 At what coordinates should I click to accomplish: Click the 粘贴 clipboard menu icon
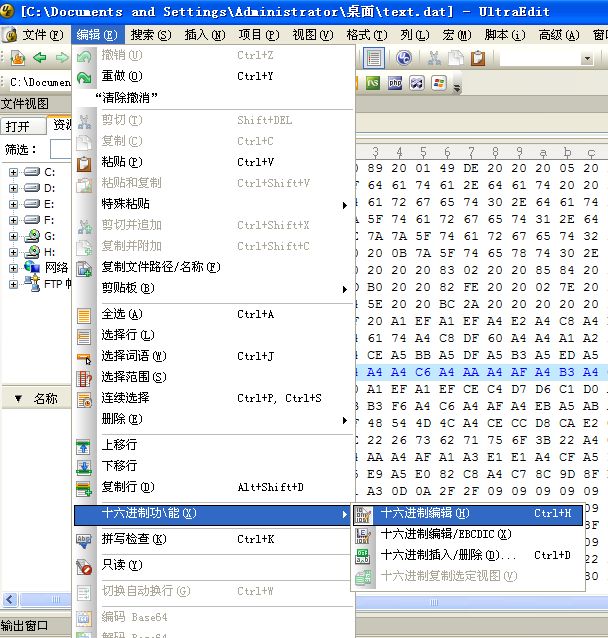click(84, 164)
